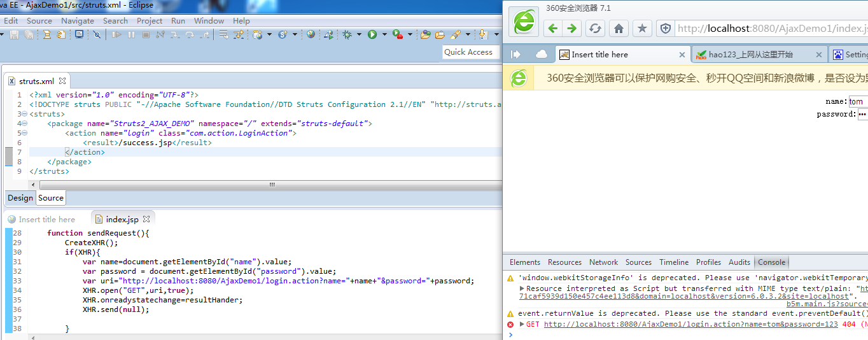Open the Source menu
868x340 pixels.
point(39,20)
